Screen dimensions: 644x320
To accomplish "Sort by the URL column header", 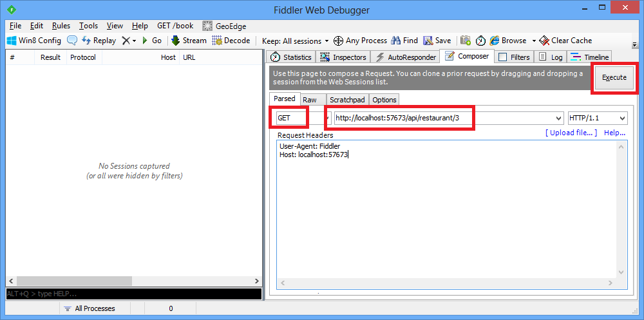I will pos(220,57).
